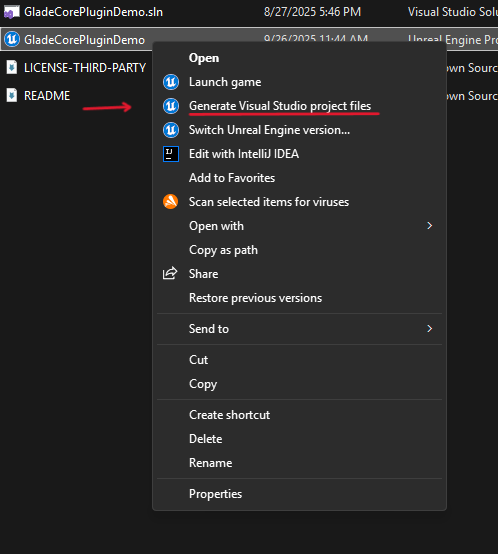Click the README file icon
This screenshot has width=498, height=554.
coord(12,95)
